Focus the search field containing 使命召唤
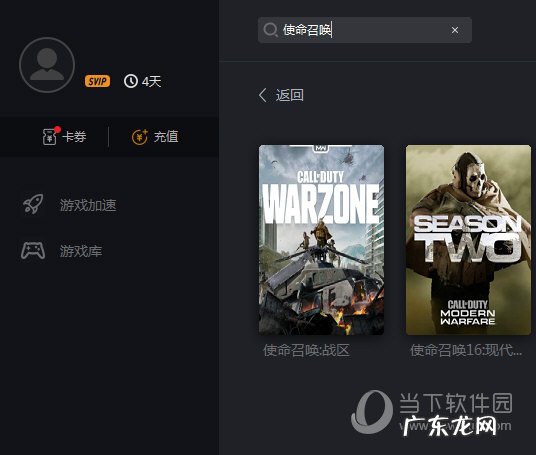The height and width of the screenshot is (455, 536). coord(365,30)
